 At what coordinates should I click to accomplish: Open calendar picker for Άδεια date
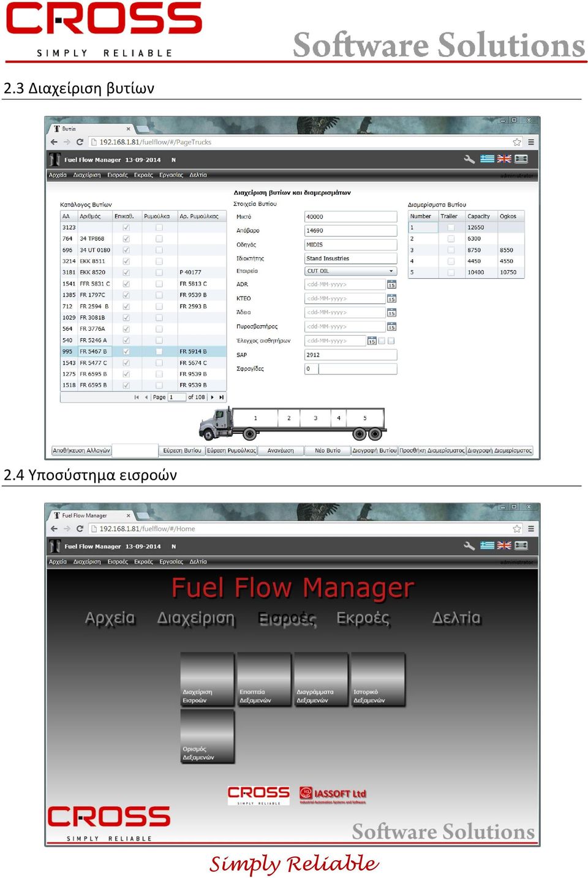pyautogui.click(x=391, y=313)
